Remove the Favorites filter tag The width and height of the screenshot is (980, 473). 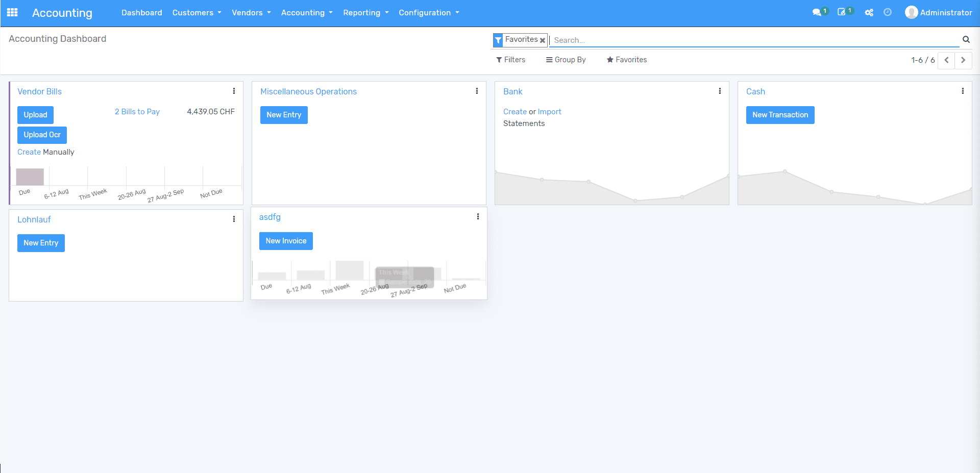543,40
